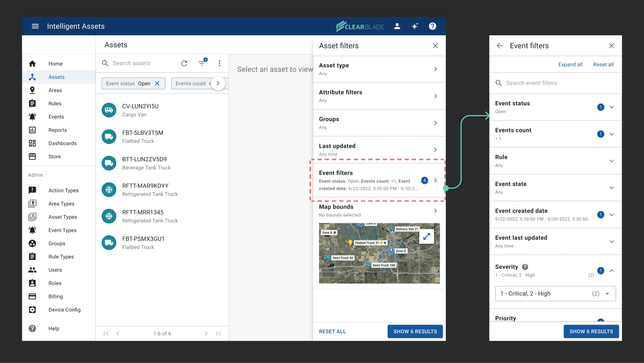Go to Dashboards in the sidebar

tap(62, 143)
